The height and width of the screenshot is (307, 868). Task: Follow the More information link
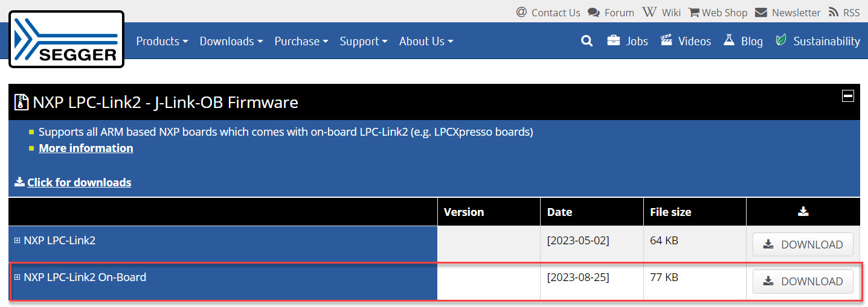(86, 148)
